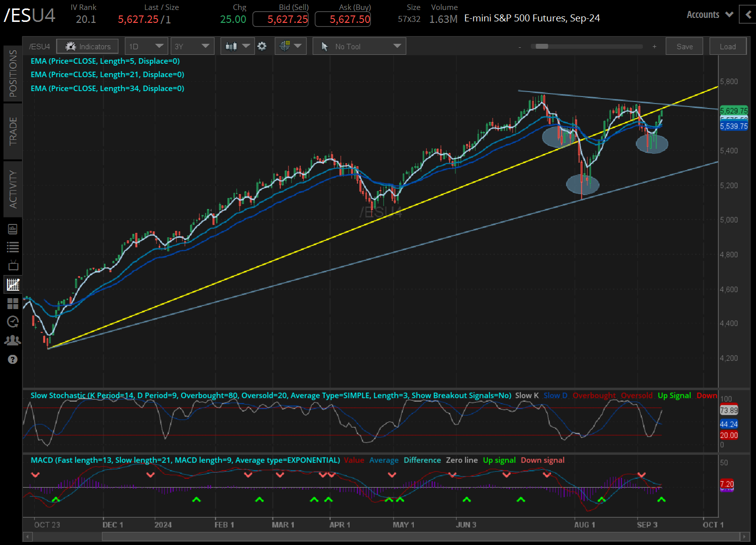The height and width of the screenshot is (545, 756).
Task: Click the chart grid layout icon
Action: (x=13, y=304)
